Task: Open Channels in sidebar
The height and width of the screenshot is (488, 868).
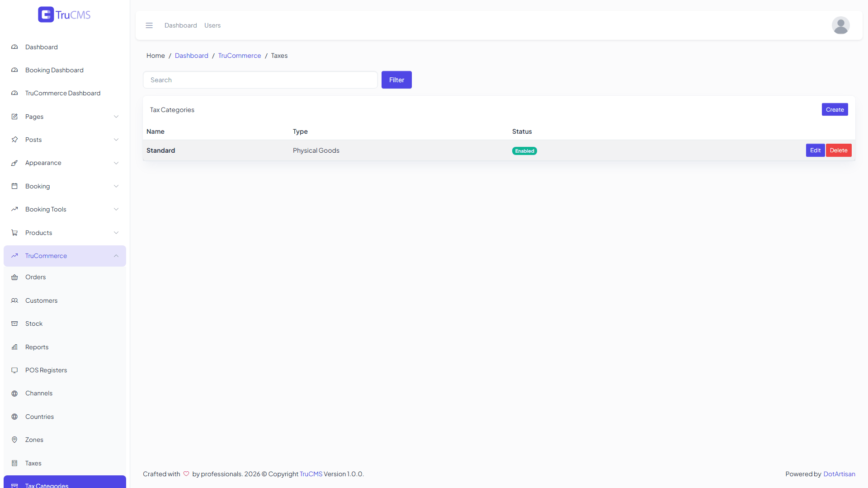Action: pyautogui.click(x=65, y=393)
